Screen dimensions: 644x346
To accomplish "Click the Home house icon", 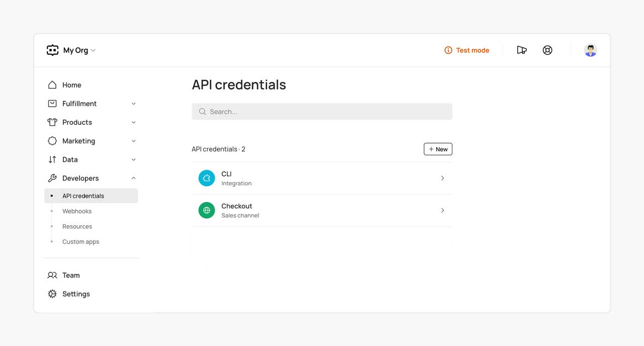I will pyautogui.click(x=52, y=85).
